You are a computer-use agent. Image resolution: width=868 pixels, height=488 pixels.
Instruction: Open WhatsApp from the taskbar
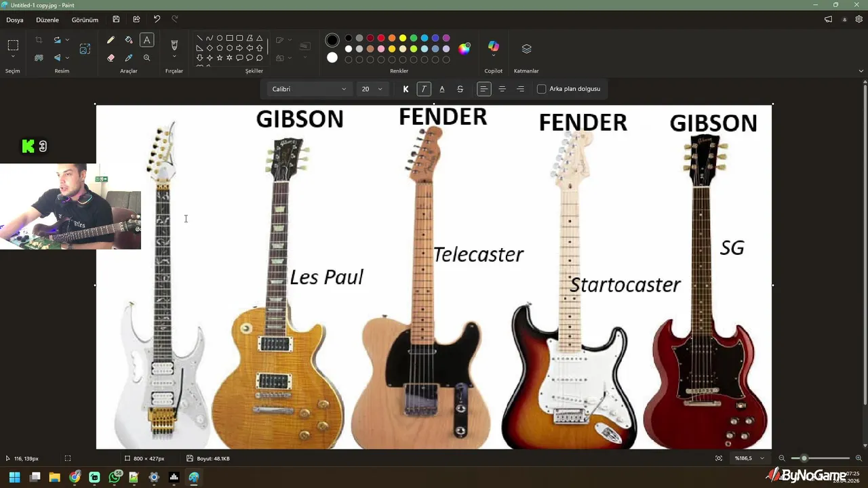(x=115, y=477)
